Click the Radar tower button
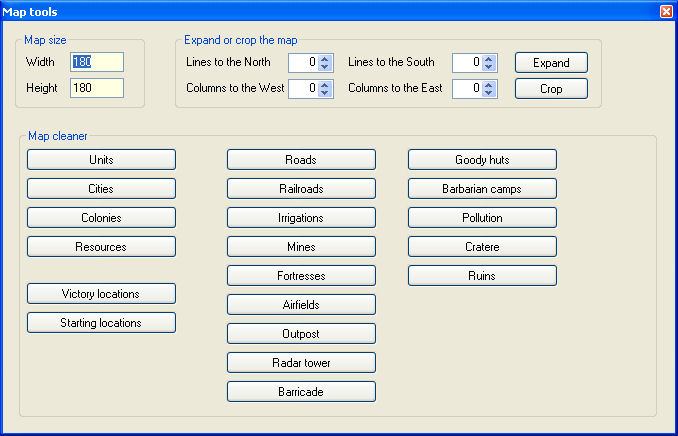Screen dimensions: 678x436 coord(301,362)
